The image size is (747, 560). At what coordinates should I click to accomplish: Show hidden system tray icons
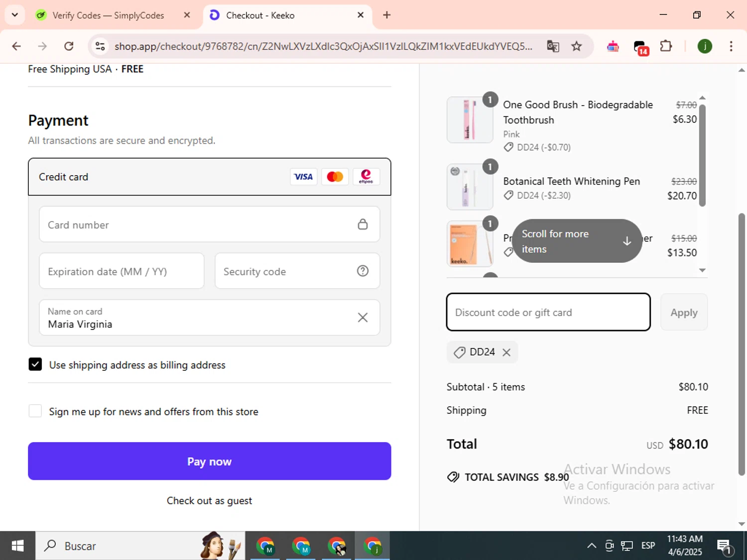(592, 546)
